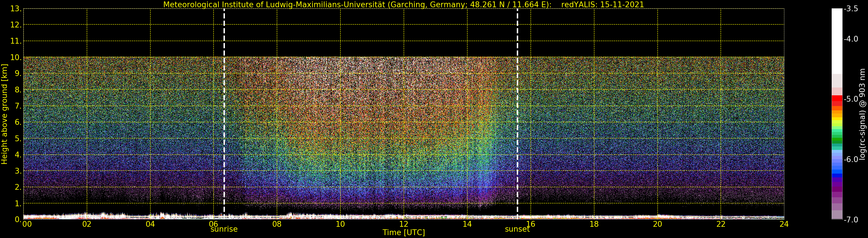Click the sunrise label under the axis
868x238 pixels.
pyautogui.click(x=224, y=229)
